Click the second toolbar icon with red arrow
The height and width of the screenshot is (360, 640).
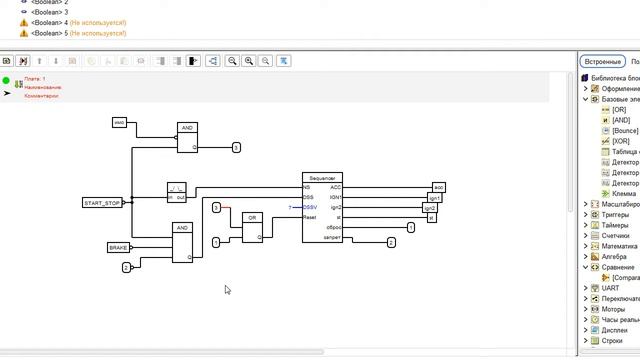[x=23, y=61]
